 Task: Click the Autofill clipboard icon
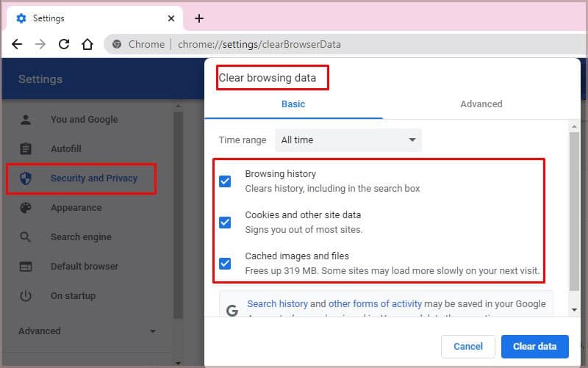coord(26,149)
